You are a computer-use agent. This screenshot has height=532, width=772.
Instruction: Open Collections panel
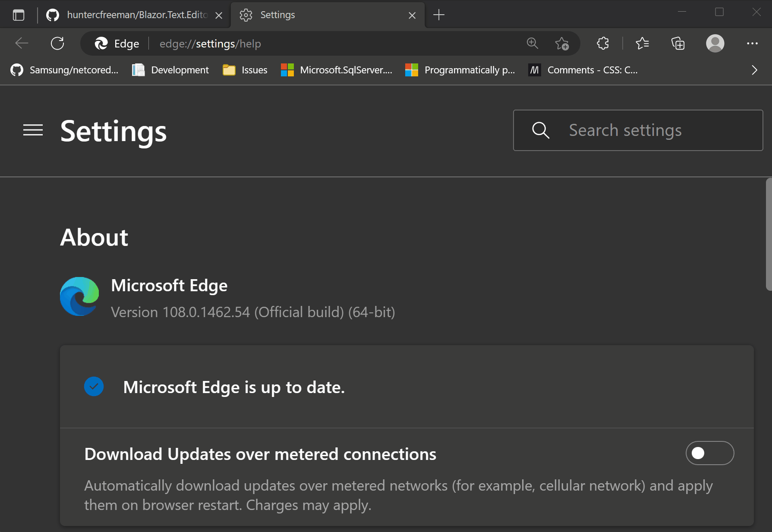click(x=678, y=43)
